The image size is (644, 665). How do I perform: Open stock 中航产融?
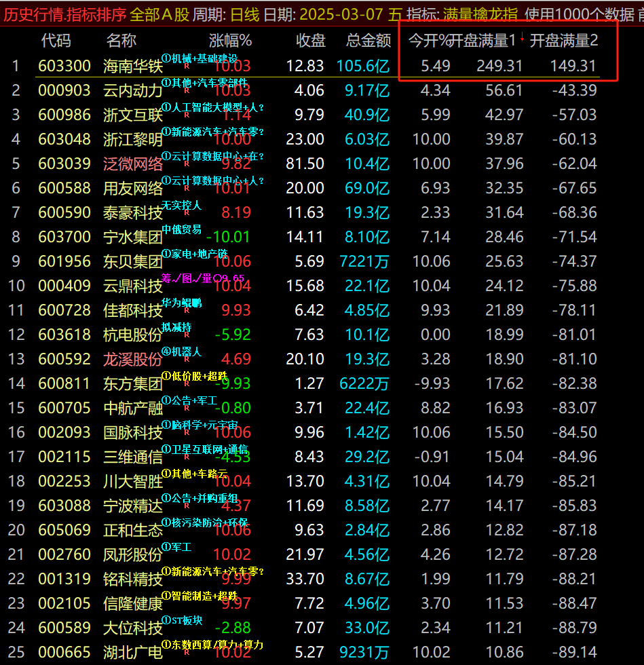point(133,408)
